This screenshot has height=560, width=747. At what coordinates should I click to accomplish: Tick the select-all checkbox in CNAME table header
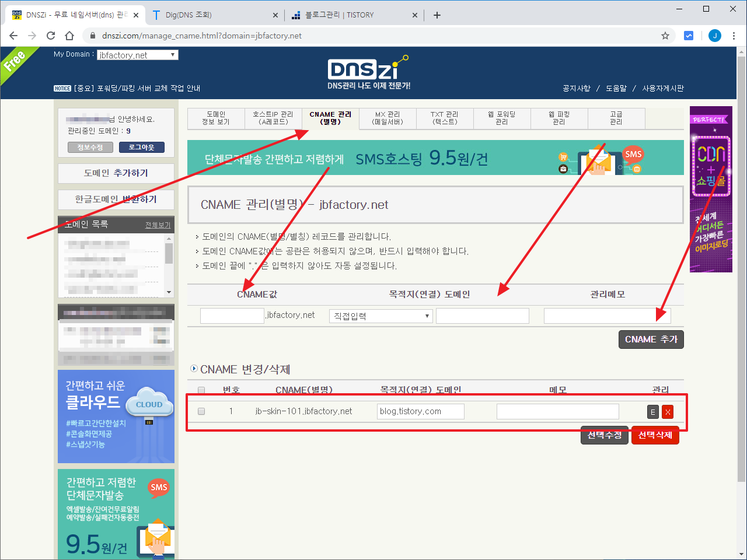point(201,390)
